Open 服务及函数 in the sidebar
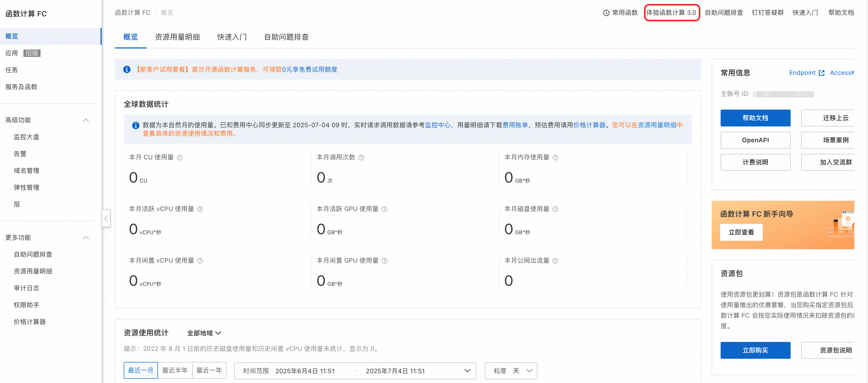Viewport: 868px width, 383px height. [21, 87]
